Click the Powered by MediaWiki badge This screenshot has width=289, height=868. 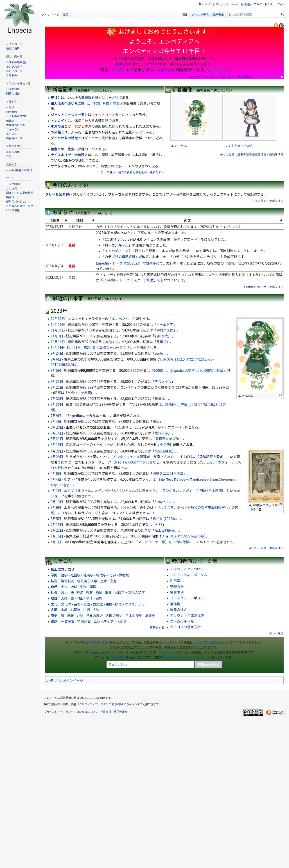coord(275,712)
